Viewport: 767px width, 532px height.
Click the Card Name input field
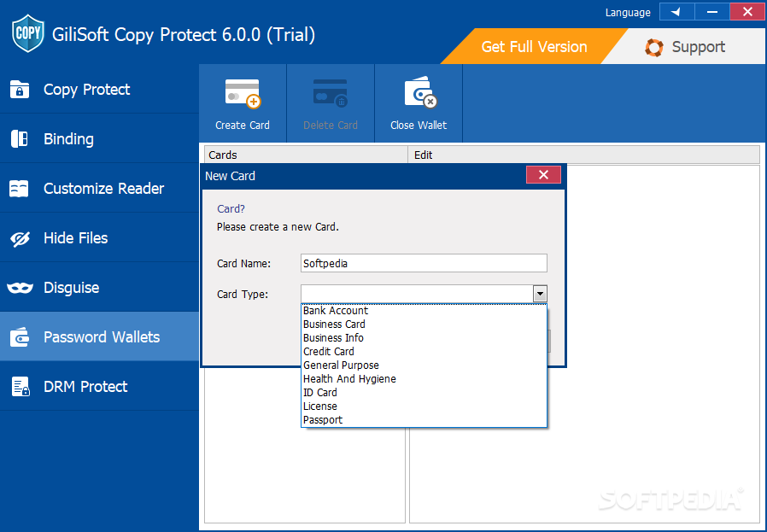[x=424, y=263]
